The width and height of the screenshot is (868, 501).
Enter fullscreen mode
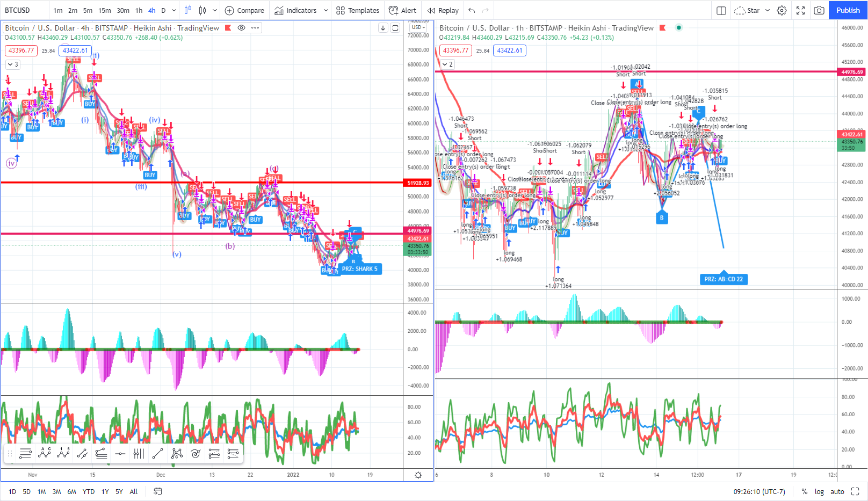pyautogui.click(x=800, y=10)
